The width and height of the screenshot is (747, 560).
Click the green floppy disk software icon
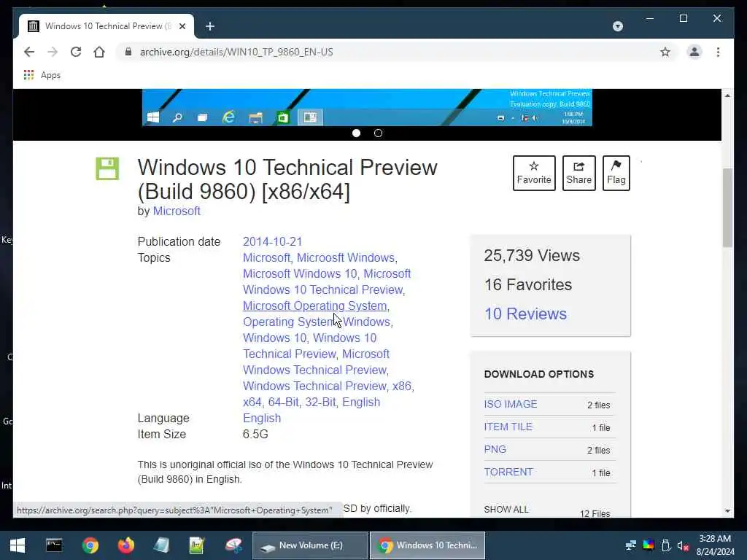point(107,168)
